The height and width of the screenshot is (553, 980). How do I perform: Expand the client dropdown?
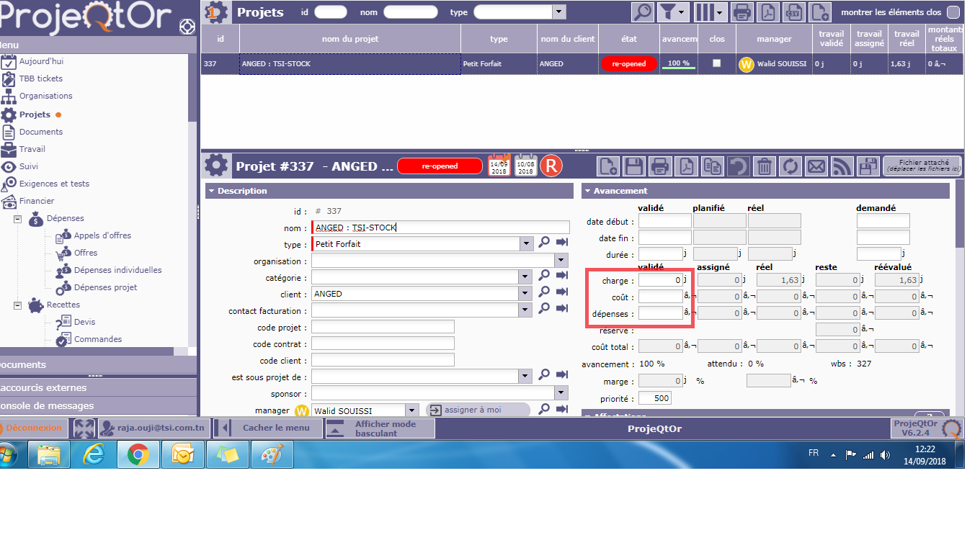coord(527,294)
